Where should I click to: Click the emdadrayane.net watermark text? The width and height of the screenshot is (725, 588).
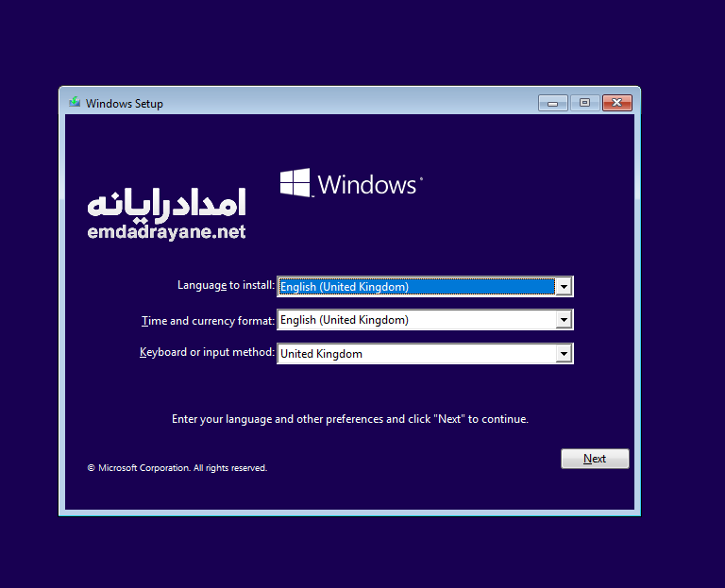(166, 232)
